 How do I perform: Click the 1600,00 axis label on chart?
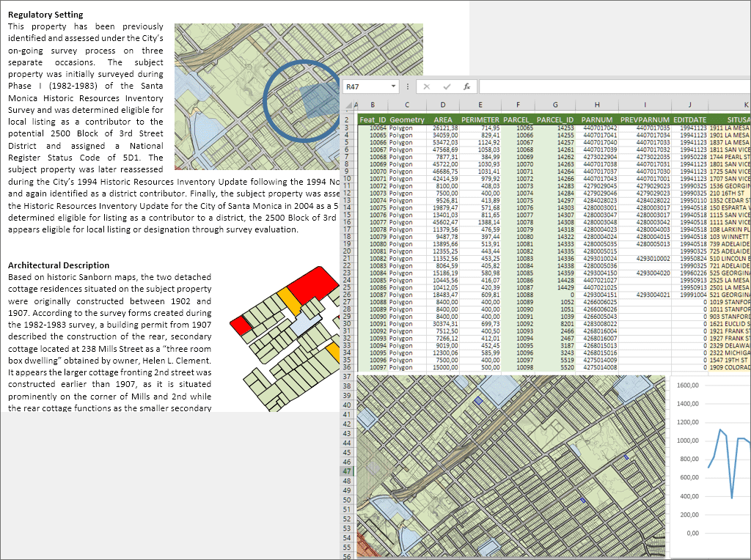(688, 386)
